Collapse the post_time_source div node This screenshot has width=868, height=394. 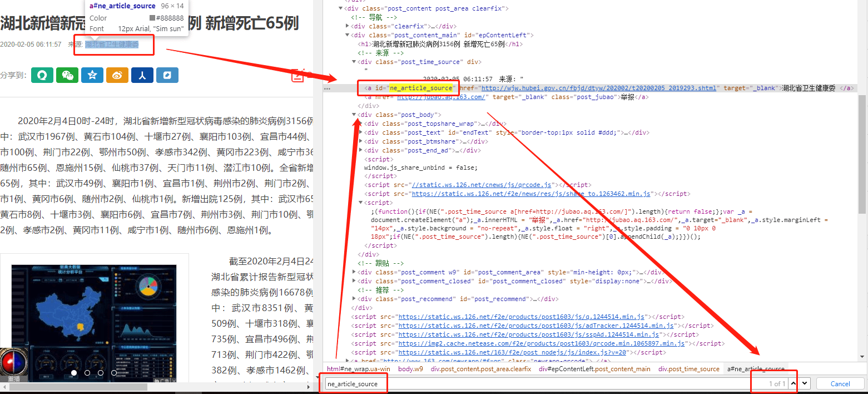pyautogui.click(x=354, y=62)
